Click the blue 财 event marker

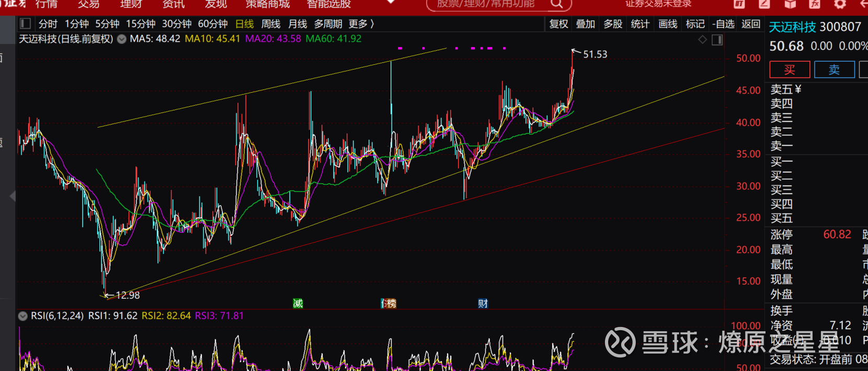(483, 303)
